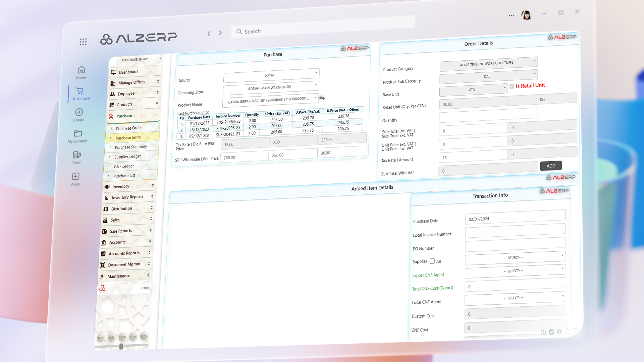This screenshot has width=644, height=362.
Task: Select Purchase Summary from the purchase menu
Action: pyautogui.click(x=131, y=146)
